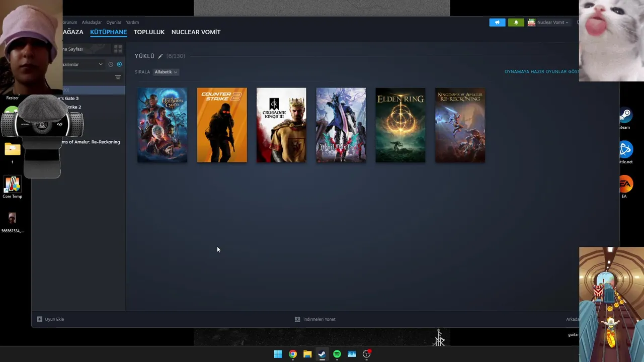Switch to the KÜTÜPHANE tab
The height and width of the screenshot is (362, 644).
coord(108,32)
